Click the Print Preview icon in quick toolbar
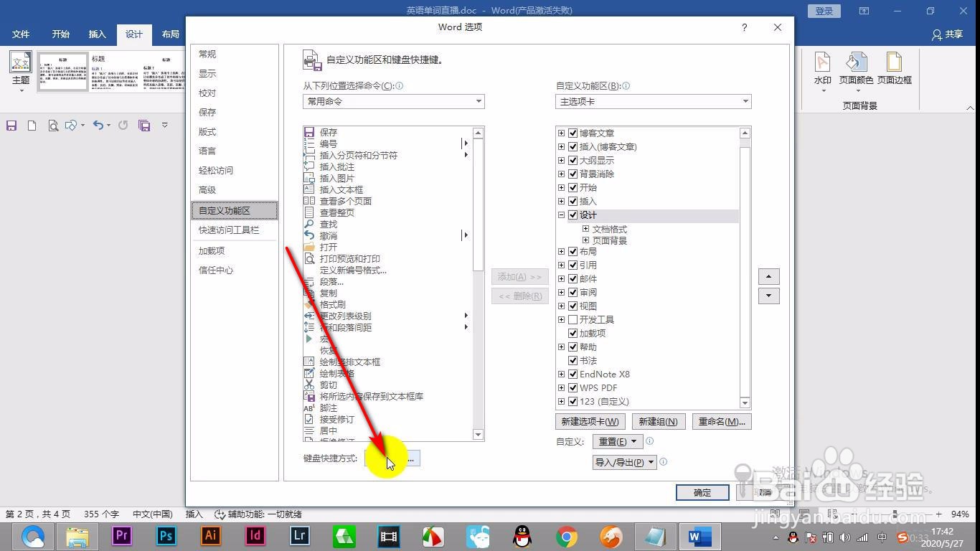This screenshot has height=551, width=980. pyautogui.click(x=53, y=126)
